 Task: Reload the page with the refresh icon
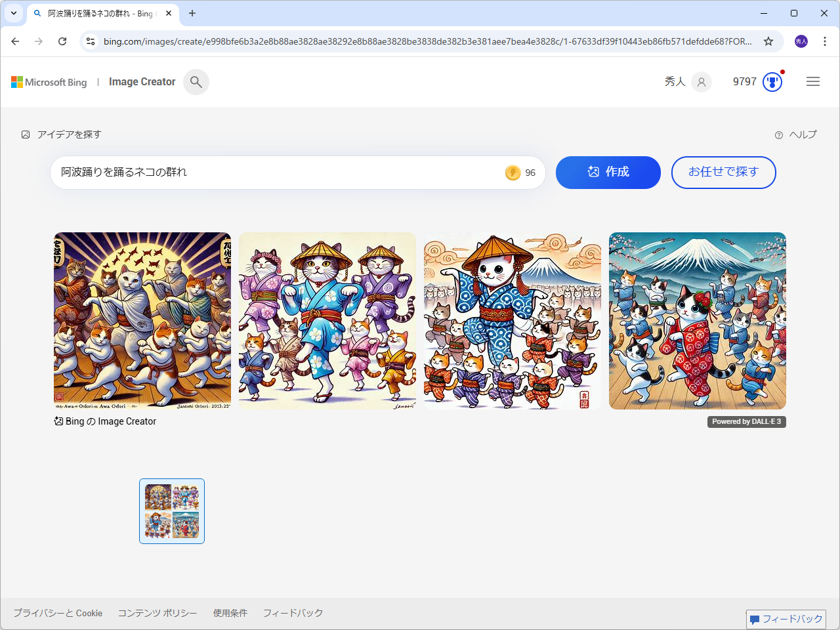coord(62,41)
